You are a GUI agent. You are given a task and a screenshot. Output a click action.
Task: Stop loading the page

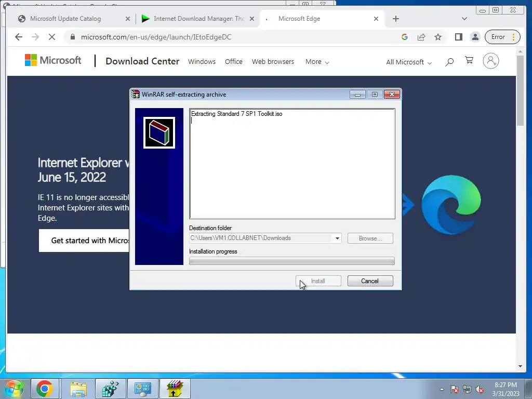pyautogui.click(x=52, y=37)
